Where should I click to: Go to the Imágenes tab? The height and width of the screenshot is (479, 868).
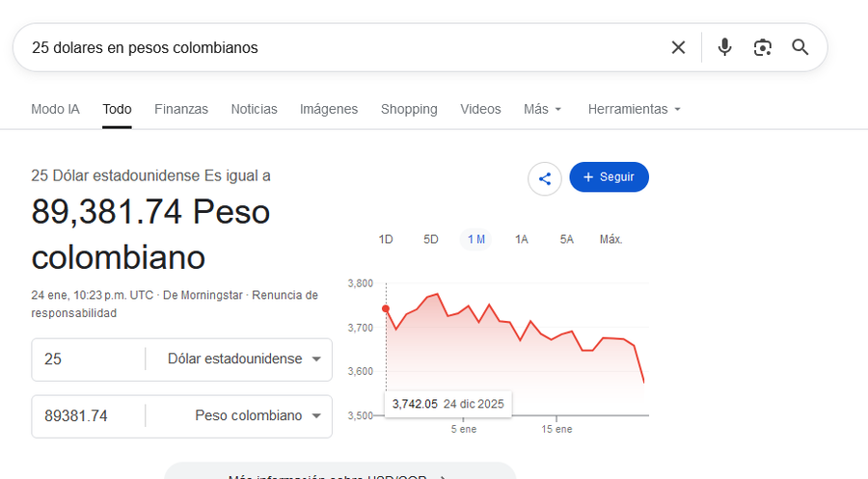(329, 109)
